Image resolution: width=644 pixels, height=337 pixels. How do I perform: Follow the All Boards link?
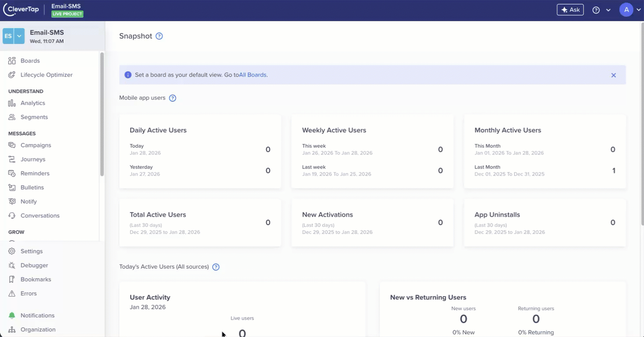pyautogui.click(x=253, y=75)
